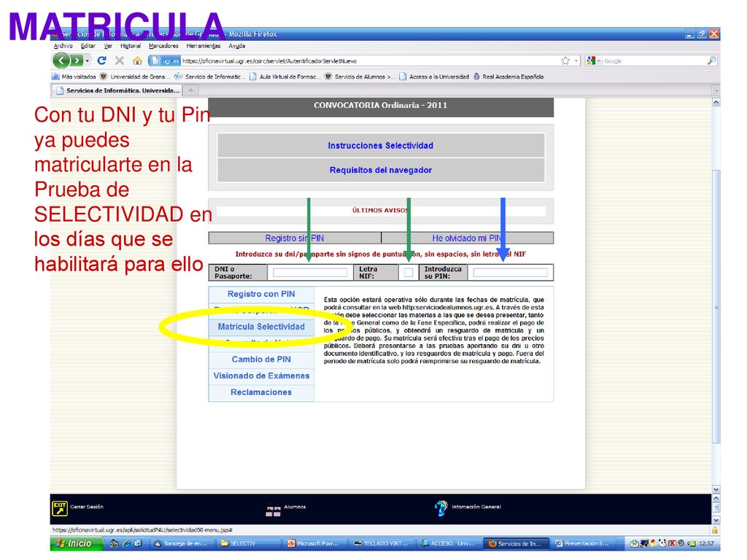The width and height of the screenshot is (747, 560).
Task: Click page scrollbar up arrow
Action: coord(716,102)
